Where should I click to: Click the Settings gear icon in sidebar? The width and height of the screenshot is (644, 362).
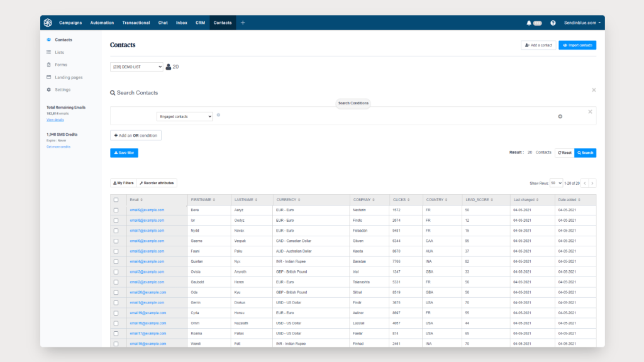coord(49,89)
